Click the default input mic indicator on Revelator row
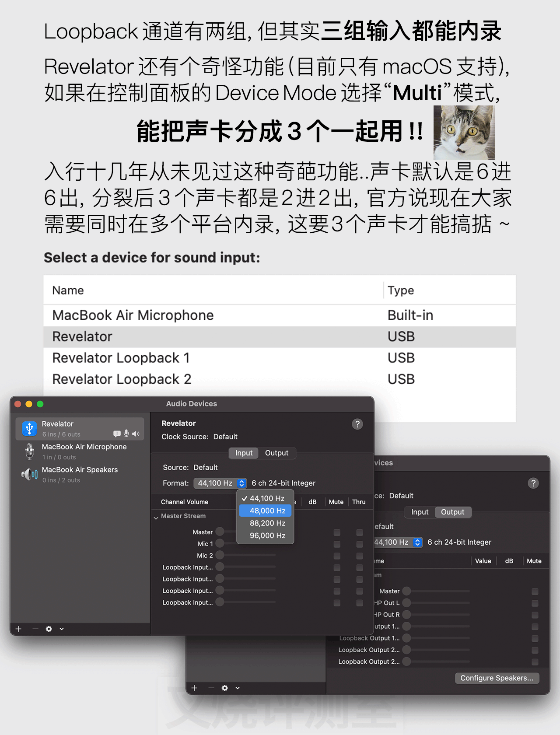This screenshot has height=735, width=560. pos(126,434)
